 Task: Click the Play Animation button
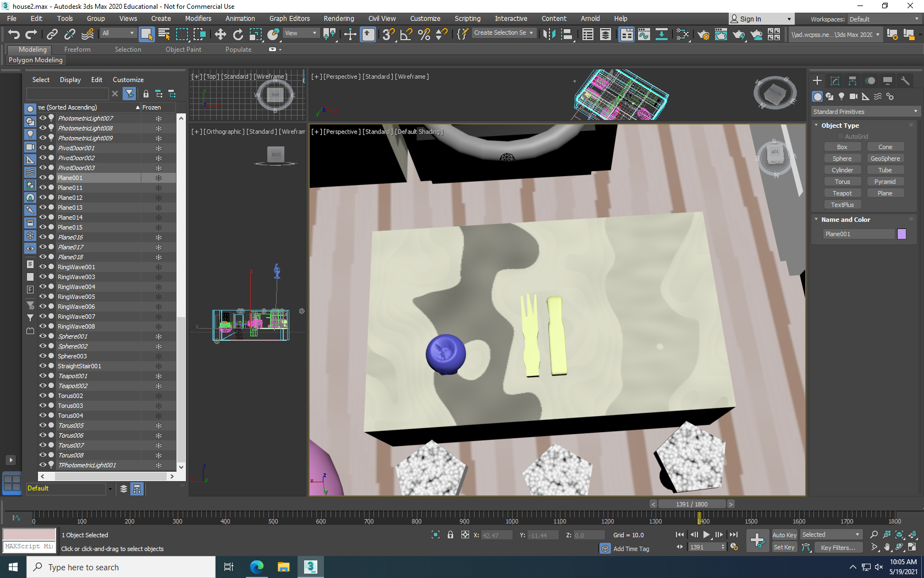[706, 535]
